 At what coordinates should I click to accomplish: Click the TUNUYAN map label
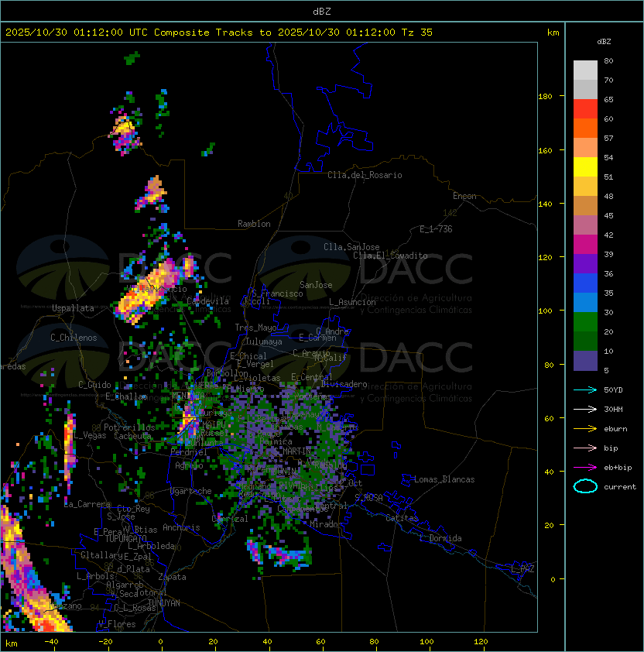(x=164, y=603)
